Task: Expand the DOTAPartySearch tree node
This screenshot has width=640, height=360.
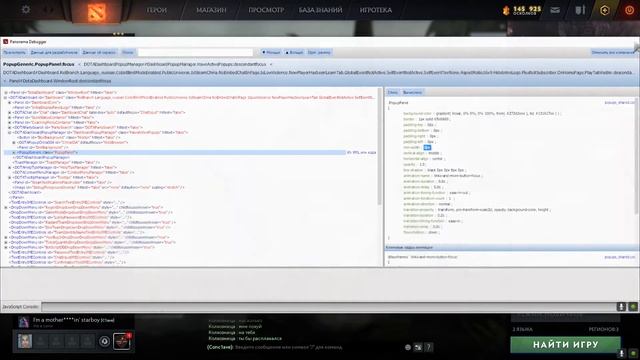Action: point(9,128)
